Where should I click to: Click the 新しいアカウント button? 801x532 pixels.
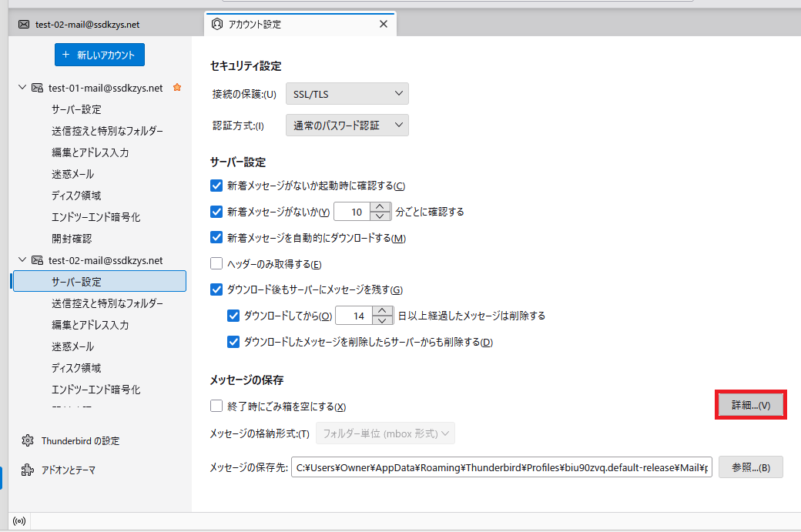[99, 55]
